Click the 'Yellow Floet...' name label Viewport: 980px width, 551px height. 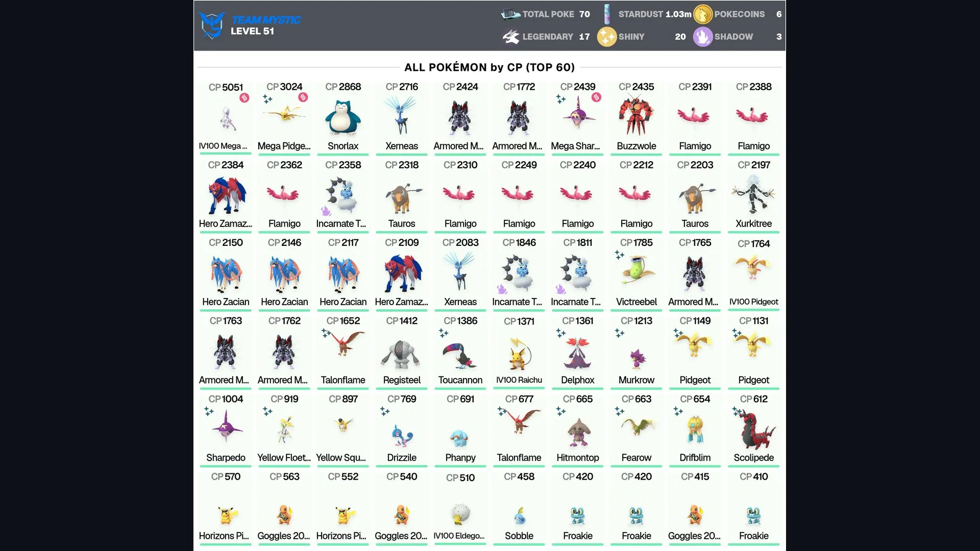pos(284,458)
